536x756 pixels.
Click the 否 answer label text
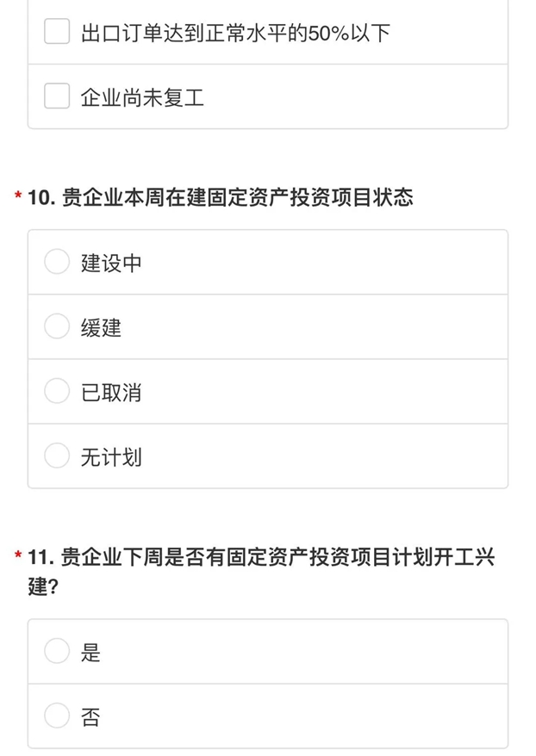tap(90, 717)
